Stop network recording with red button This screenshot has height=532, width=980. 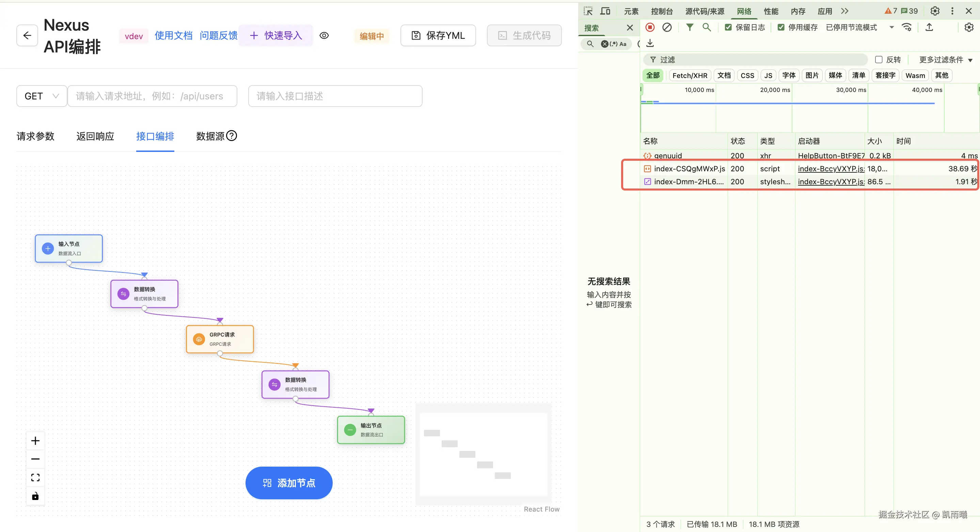650,27
